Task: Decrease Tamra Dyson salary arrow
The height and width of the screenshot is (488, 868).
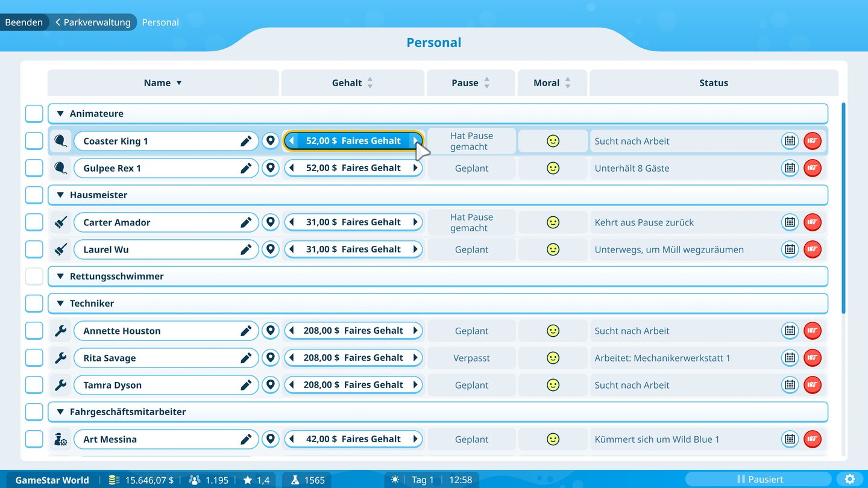Action: (x=292, y=385)
